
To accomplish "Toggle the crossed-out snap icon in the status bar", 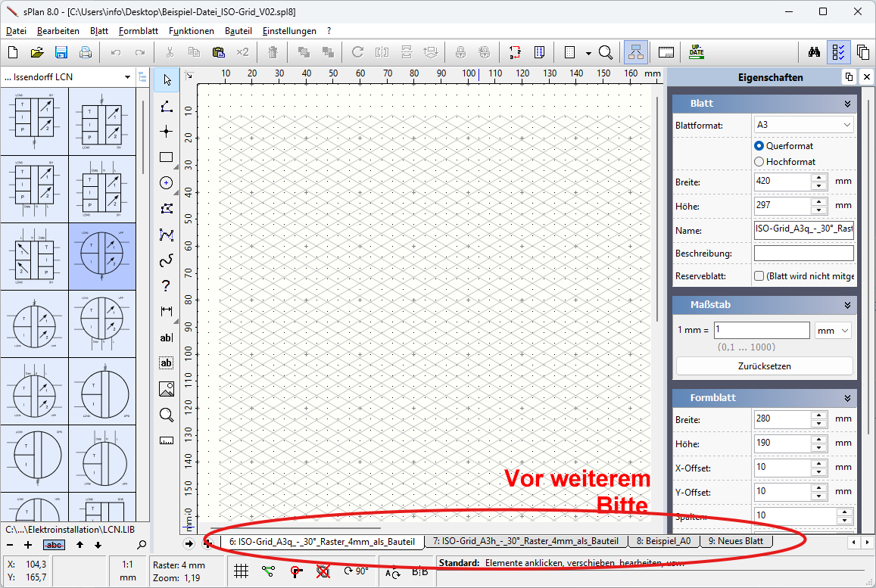I will [323, 571].
